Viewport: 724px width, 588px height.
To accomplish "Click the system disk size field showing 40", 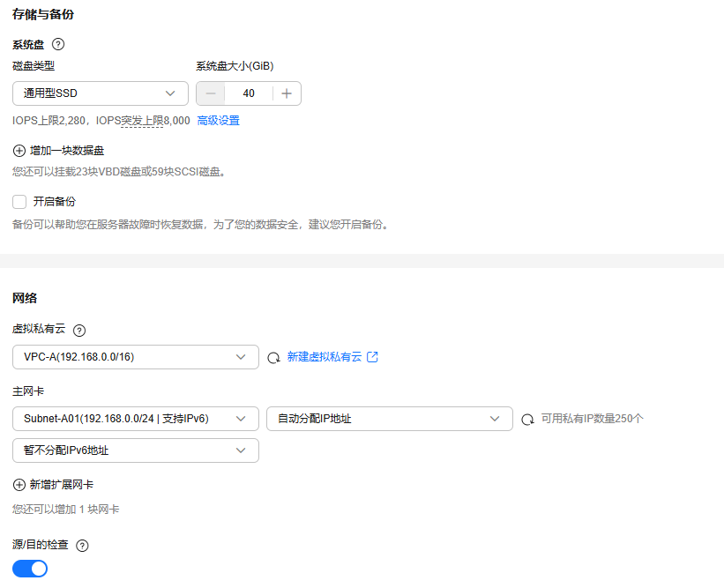I will click(x=249, y=93).
